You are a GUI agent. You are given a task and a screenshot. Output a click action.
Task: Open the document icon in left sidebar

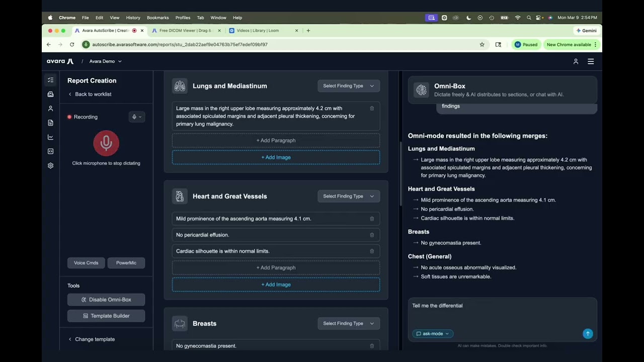point(50,123)
